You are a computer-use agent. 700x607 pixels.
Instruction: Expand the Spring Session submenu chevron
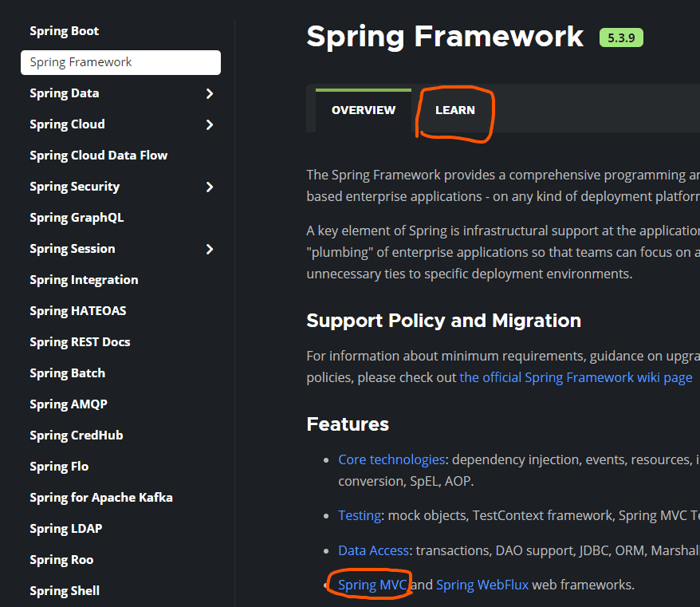210,249
